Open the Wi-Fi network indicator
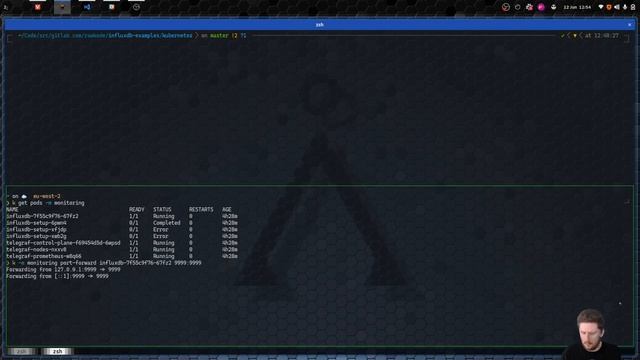 tap(601, 7)
